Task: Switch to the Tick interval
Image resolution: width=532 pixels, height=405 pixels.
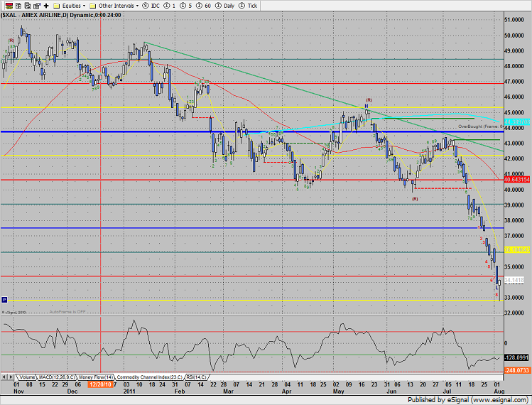Action: point(248,6)
